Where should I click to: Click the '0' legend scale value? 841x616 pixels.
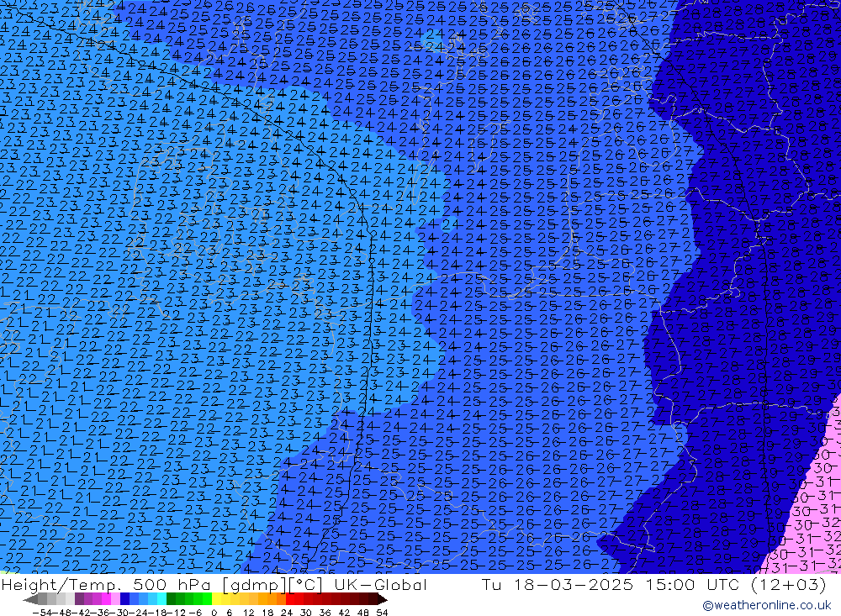pyautogui.click(x=214, y=613)
